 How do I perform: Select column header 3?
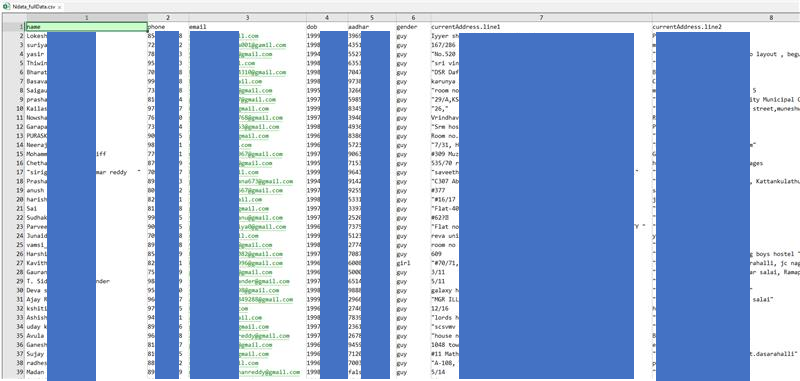[247, 18]
